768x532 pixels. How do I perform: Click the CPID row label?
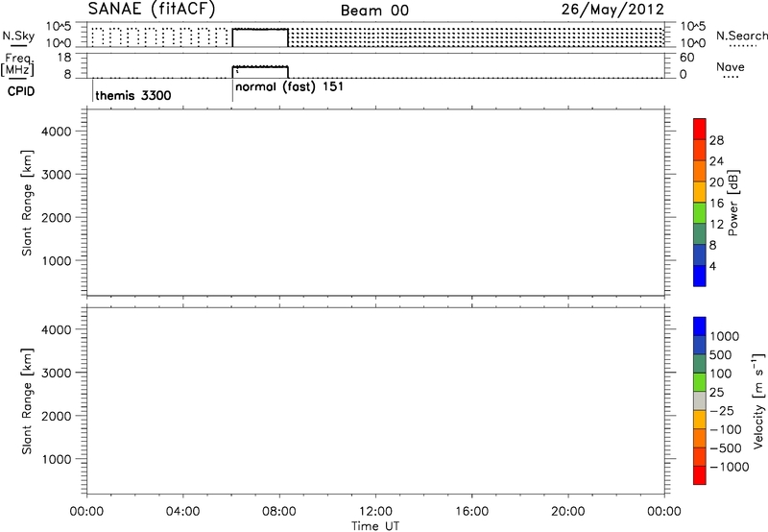[x=21, y=91]
